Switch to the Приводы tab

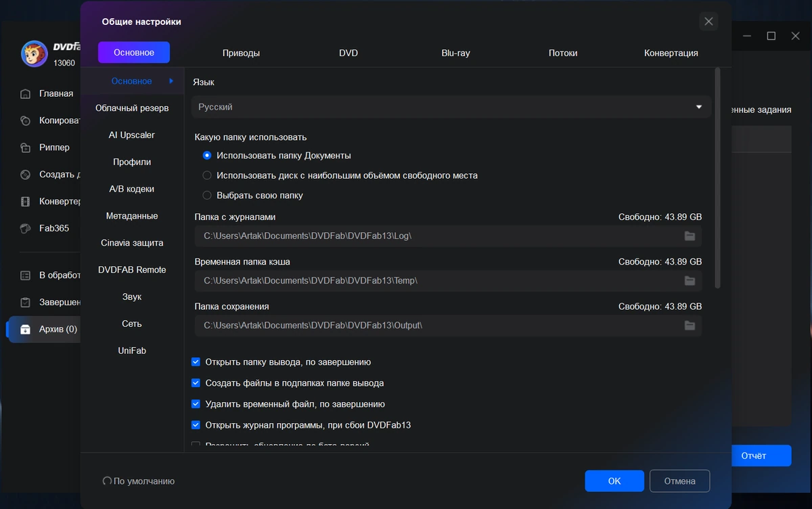tap(241, 53)
